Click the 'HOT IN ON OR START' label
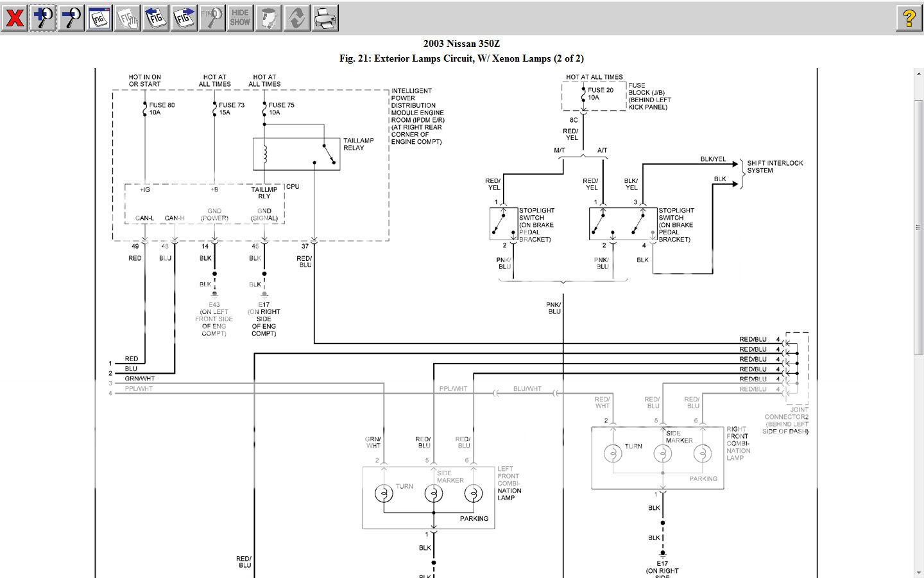The image size is (924, 578). [145, 80]
